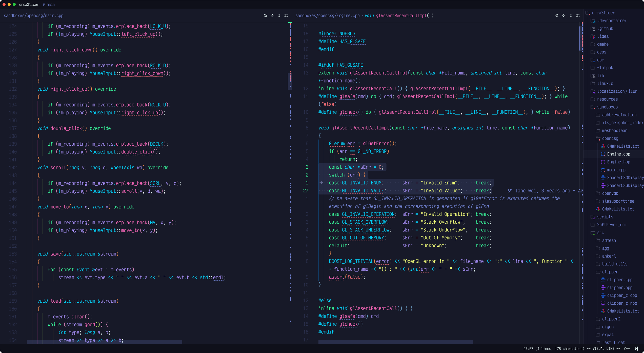Click text cursor selections icon in Engine.cpp pane
The width and height of the screenshot is (644, 353).
pyautogui.click(x=571, y=16)
